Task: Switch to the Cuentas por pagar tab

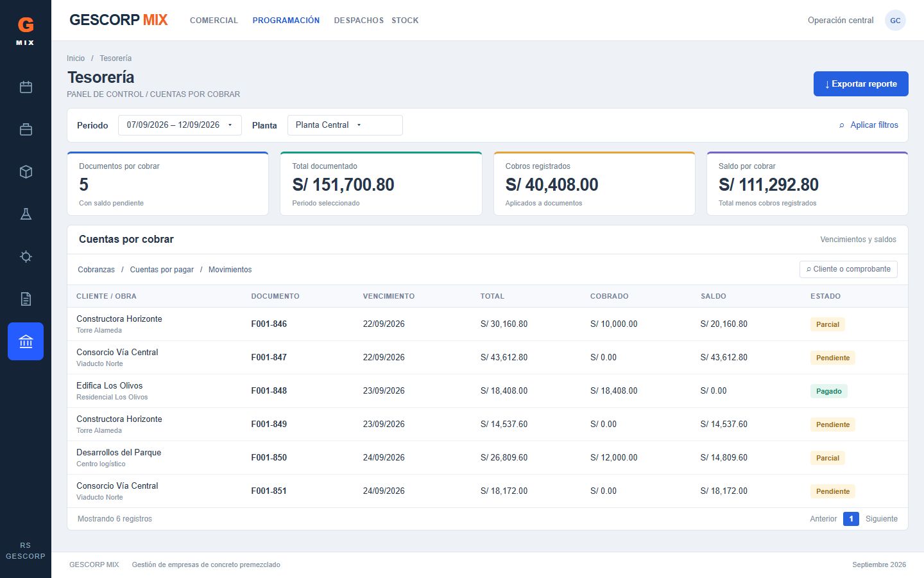Action: [x=162, y=270]
